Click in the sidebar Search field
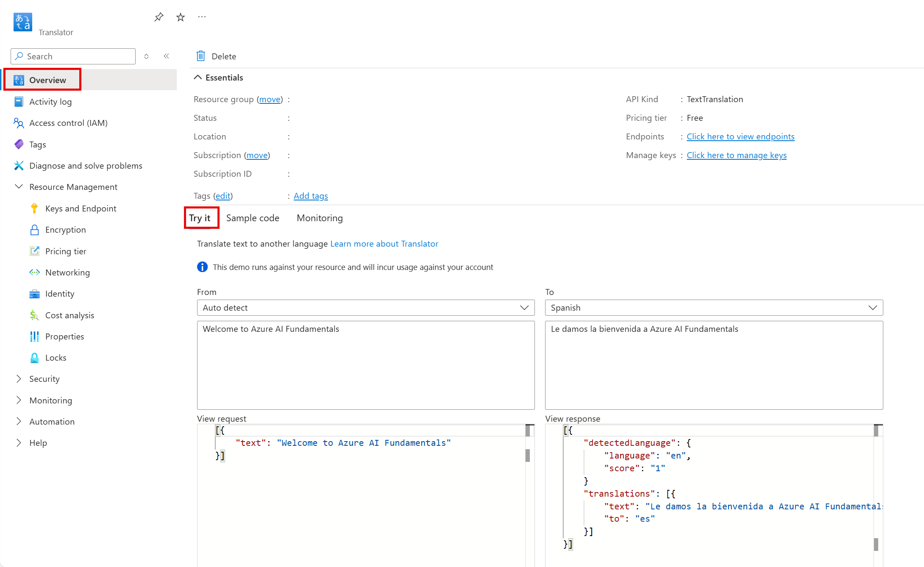 (x=73, y=56)
